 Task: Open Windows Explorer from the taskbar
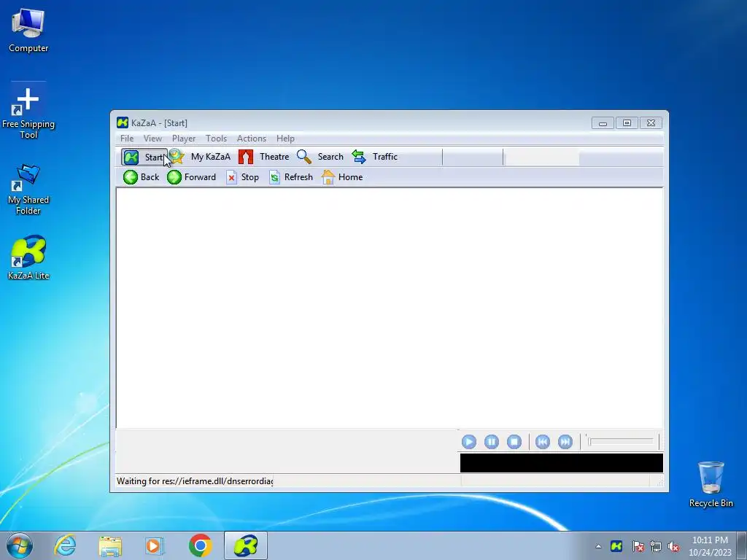pos(110,545)
